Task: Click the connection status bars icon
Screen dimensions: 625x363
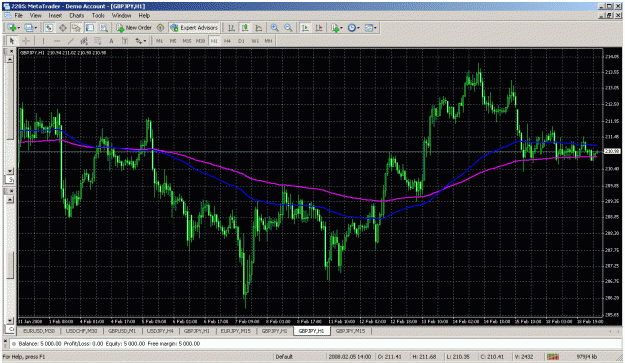Action: tap(552, 357)
